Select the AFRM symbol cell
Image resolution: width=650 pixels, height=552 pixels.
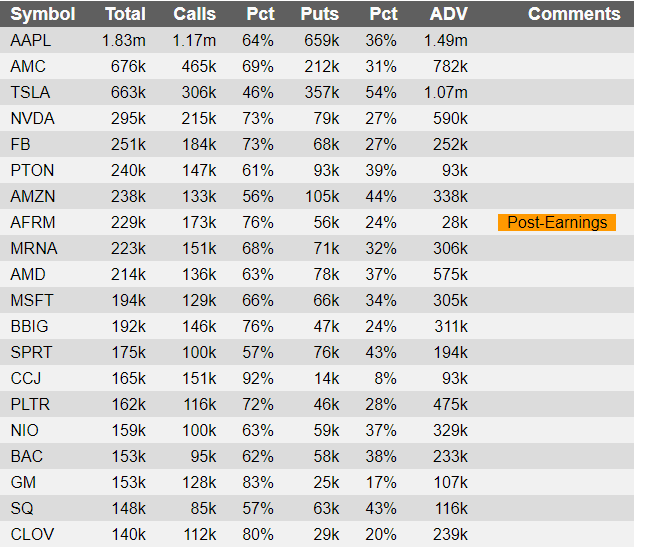[33, 223]
